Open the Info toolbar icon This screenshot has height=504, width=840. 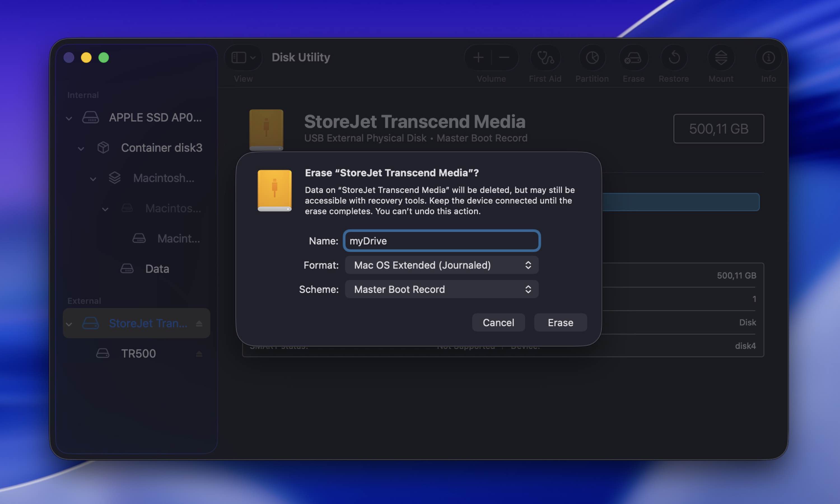pos(768,57)
